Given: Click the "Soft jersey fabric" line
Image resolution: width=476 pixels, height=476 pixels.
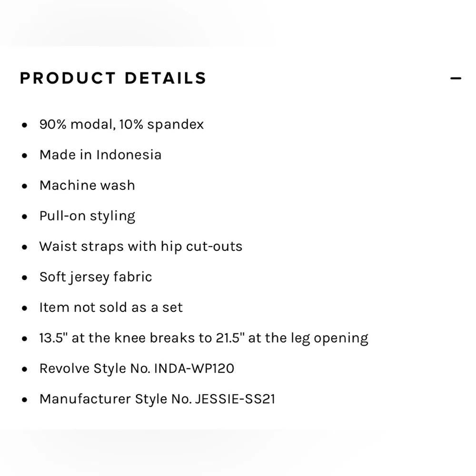Looking at the screenshot, I should (x=96, y=277).
